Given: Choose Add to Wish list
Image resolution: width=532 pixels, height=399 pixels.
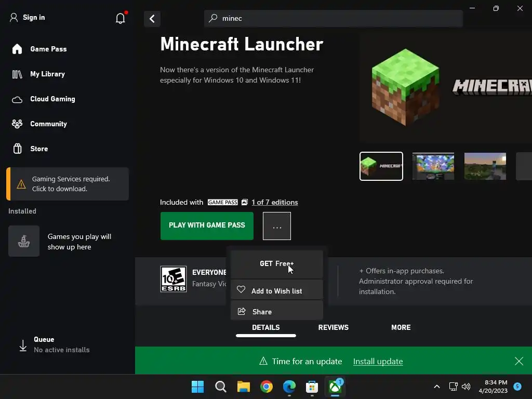Looking at the screenshot, I should coord(277,290).
